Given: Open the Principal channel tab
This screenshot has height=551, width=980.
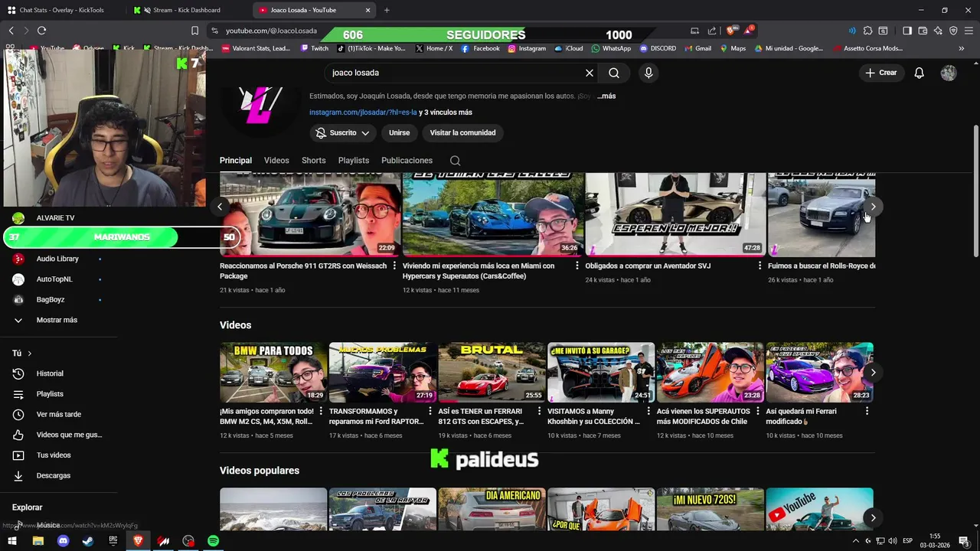Looking at the screenshot, I should point(236,161).
